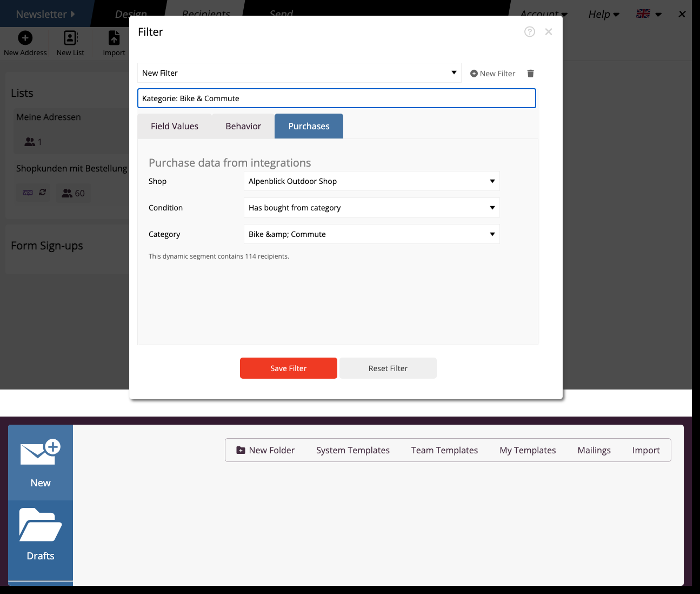Edit the filter name input field

tap(337, 98)
